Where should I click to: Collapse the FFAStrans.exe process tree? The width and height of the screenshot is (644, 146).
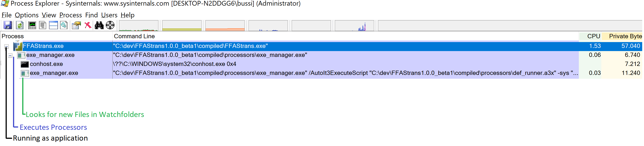click(7, 47)
